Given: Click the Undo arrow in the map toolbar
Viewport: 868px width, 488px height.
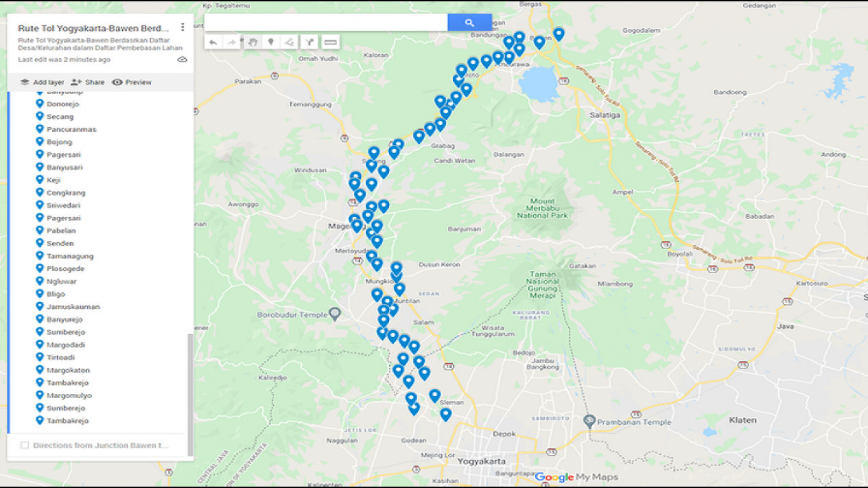Looking at the screenshot, I should pos(213,43).
